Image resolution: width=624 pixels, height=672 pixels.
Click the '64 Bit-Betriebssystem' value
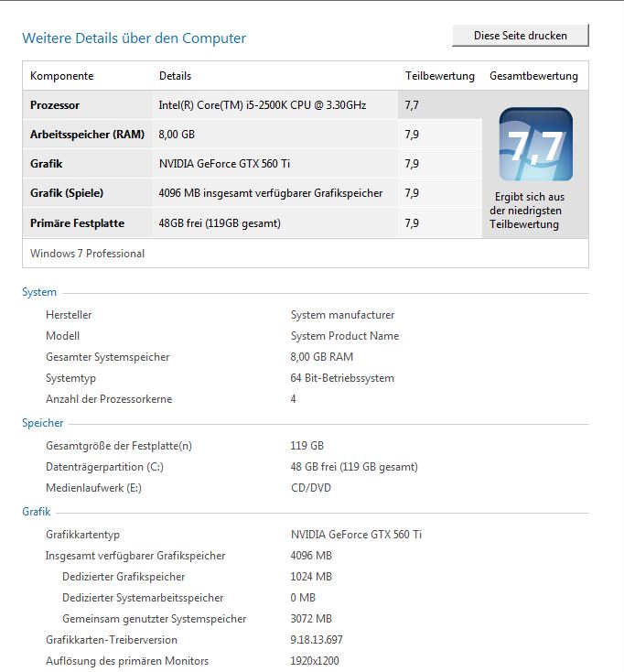(342, 378)
